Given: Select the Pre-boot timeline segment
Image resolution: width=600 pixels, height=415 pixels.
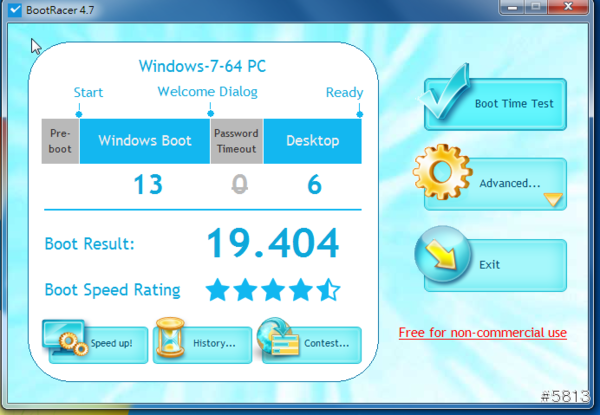Looking at the screenshot, I should [60, 141].
